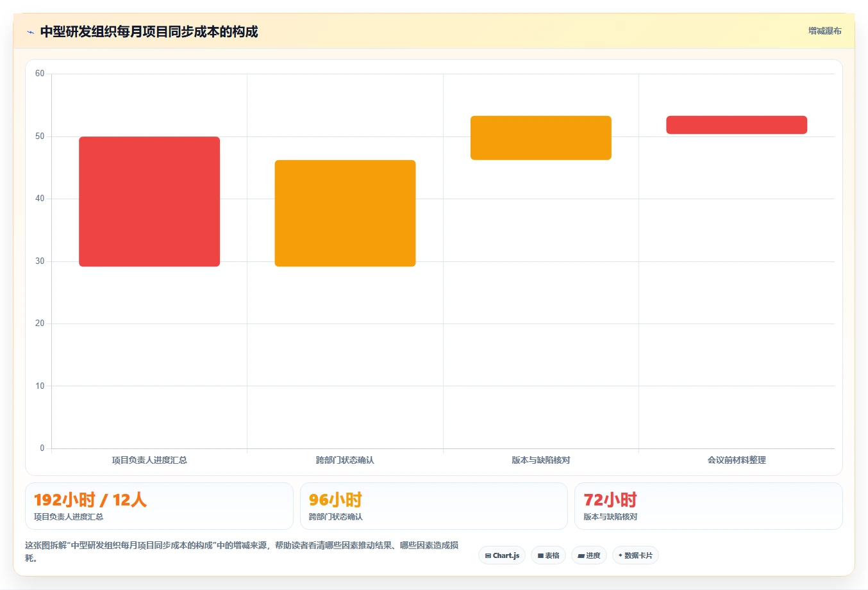Click the title 中型研发组织每月项目同步成本的构成

coord(149,31)
